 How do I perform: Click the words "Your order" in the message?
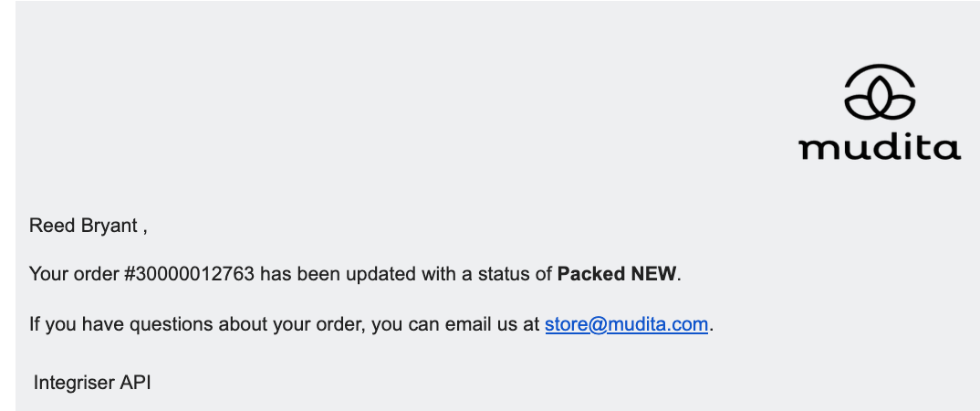(x=74, y=274)
